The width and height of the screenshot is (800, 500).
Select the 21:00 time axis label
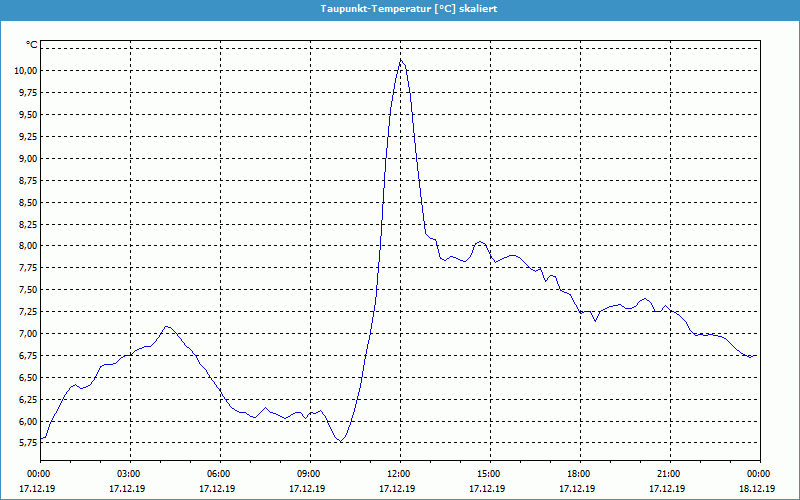[669, 474]
